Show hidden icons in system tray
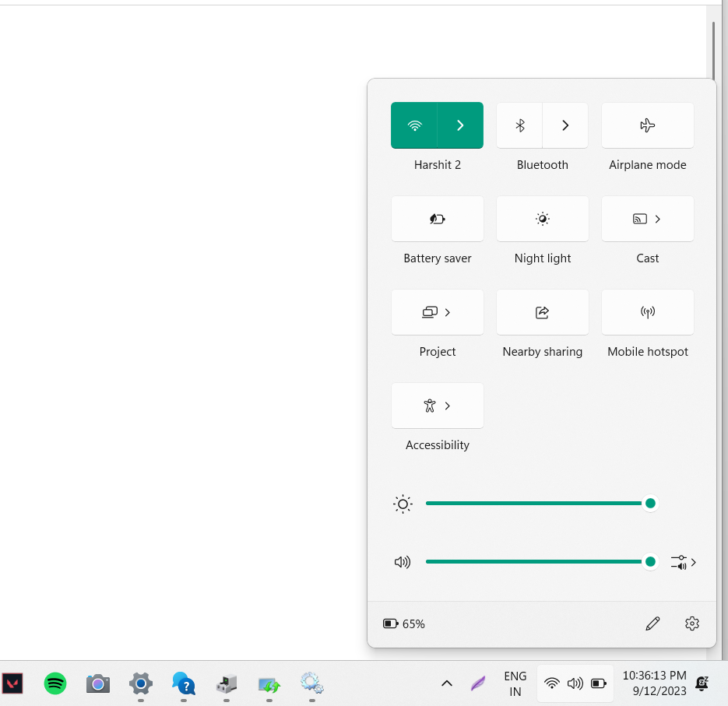 tap(447, 683)
